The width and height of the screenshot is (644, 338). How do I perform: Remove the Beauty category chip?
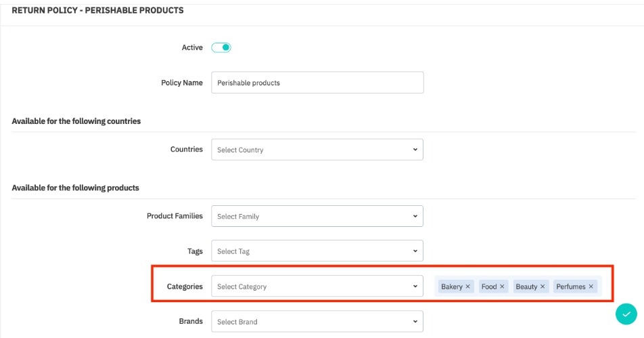click(x=543, y=287)
